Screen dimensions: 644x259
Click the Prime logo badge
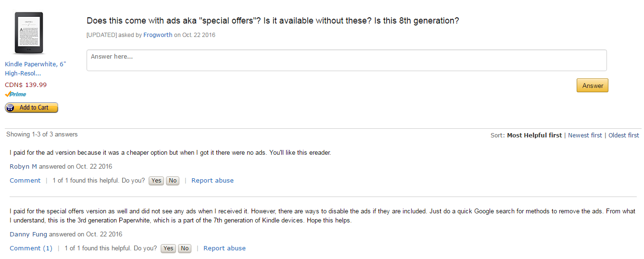pos(16,94)
